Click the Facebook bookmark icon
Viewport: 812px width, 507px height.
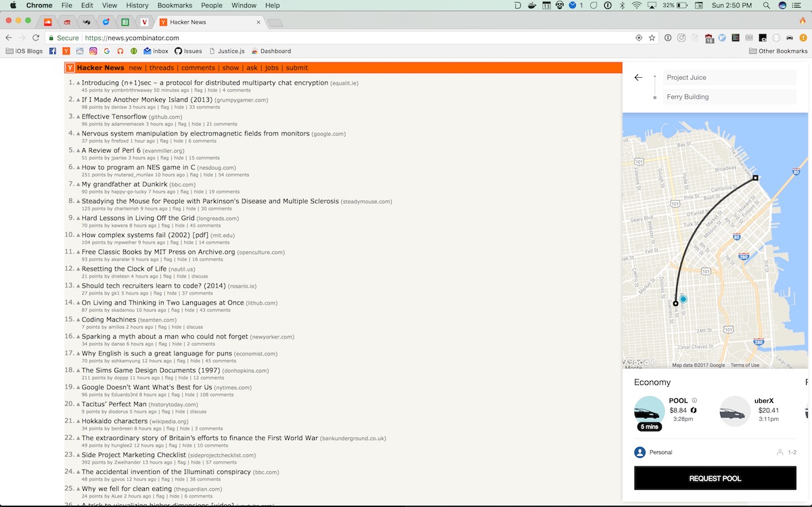pos(52,51)
